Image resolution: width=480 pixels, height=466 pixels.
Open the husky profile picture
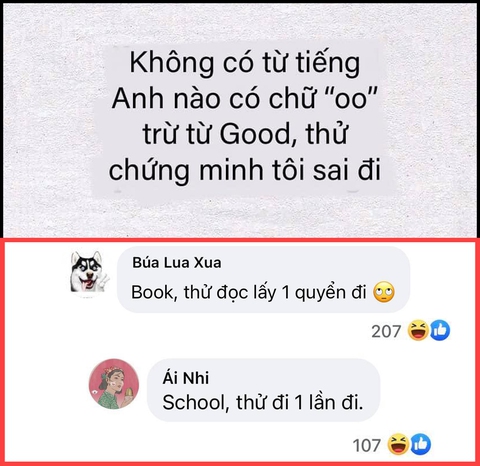[89, 272]
